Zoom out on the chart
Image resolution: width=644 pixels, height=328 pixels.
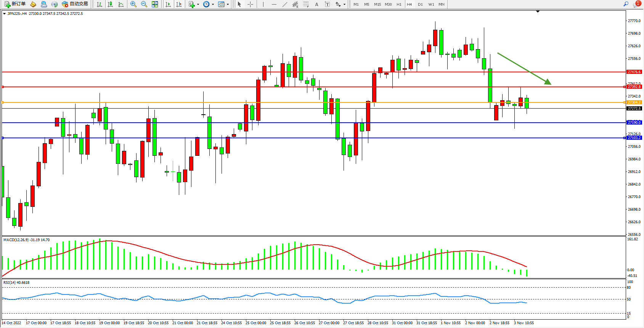(x=144, y=4)
